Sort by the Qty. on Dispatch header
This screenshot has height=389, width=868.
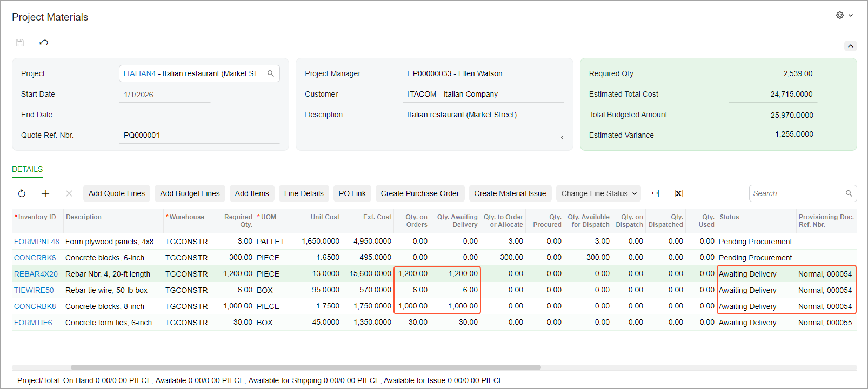(630, 221)
